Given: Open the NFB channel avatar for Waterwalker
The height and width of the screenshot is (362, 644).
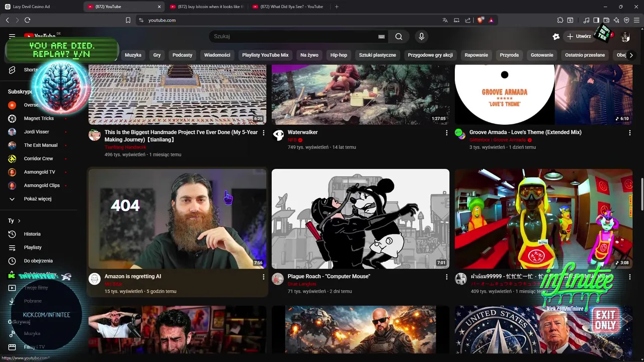Looking at the screenshot, I should pyautogui.click(x=278, y=135).
